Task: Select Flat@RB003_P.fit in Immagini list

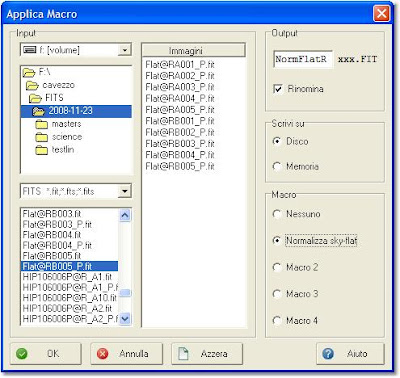Action: (180, 144)
